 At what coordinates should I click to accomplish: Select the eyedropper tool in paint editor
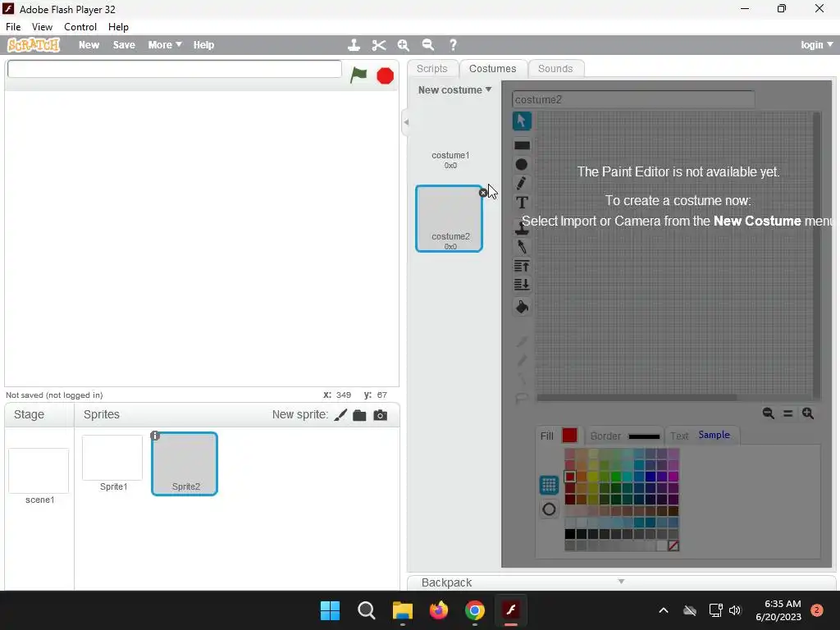[x=521, y=247]
